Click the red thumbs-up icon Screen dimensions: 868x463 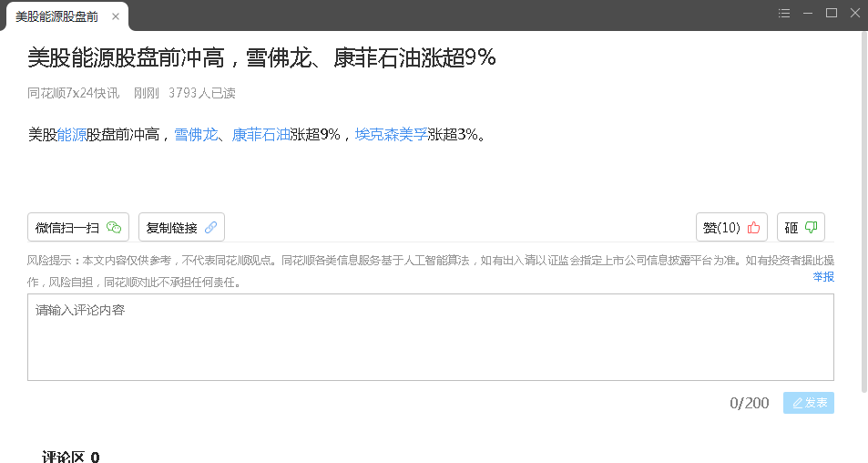(753, 228)
